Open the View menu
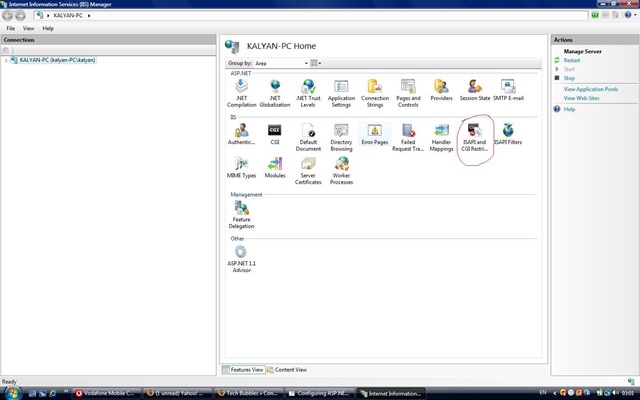Viewport: 640px width, 400px height. 29,29
